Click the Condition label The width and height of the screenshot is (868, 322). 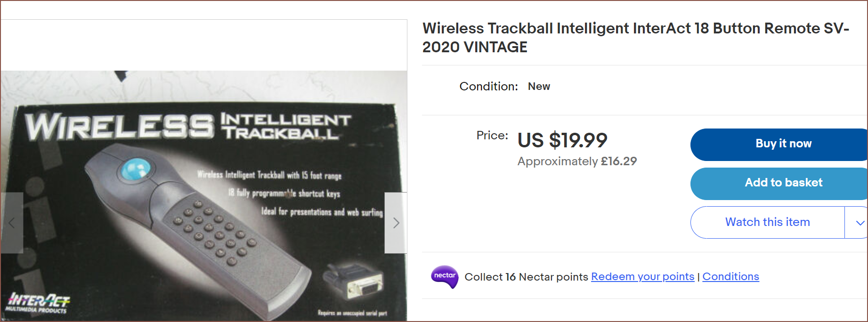(x=488, y=87)
